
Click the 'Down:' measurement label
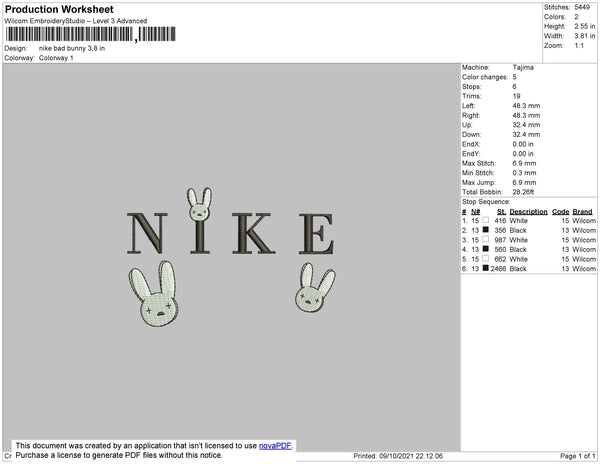coord(471,134)
